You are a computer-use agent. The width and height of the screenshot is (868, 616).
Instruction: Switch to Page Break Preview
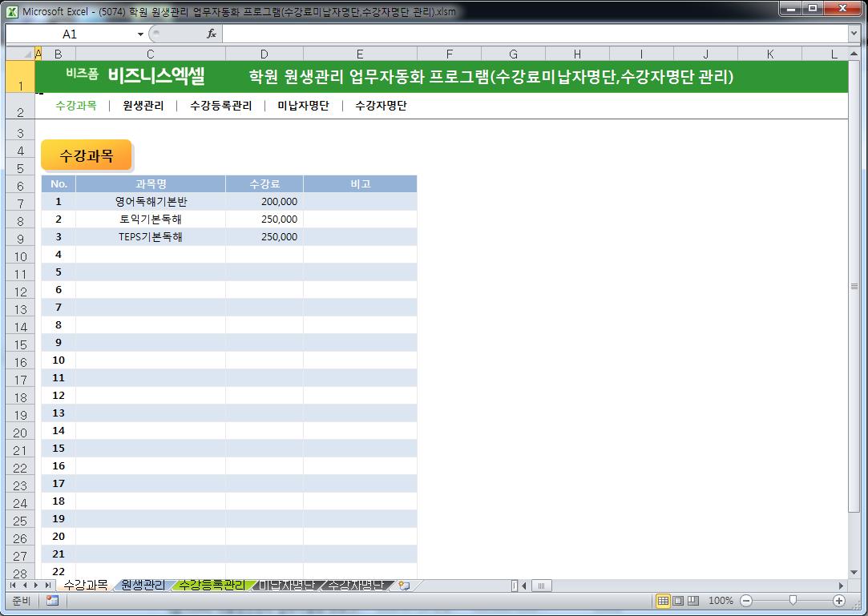tap(693, 601)
